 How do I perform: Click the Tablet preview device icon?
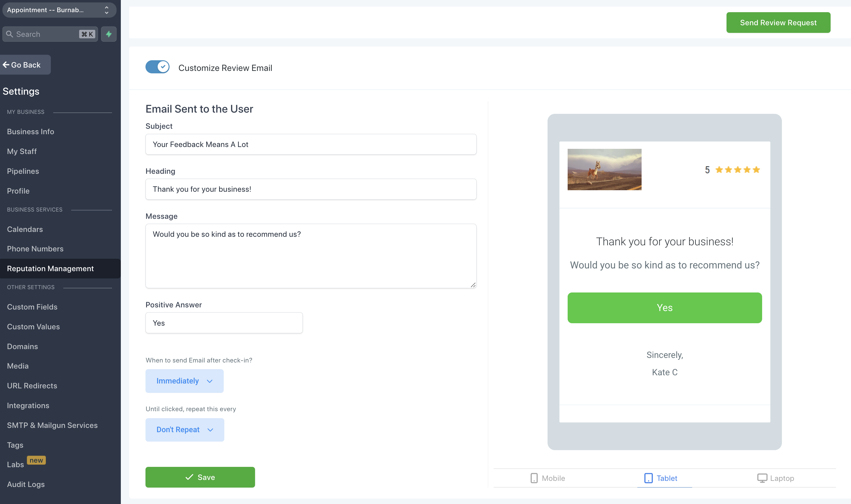click(x=648, y=478)
